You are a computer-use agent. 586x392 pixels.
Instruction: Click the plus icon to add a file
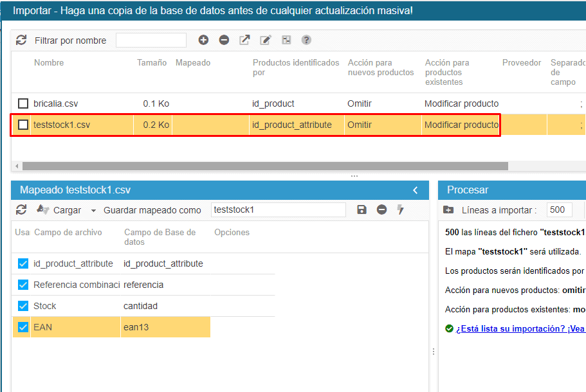tap(203, 40)
